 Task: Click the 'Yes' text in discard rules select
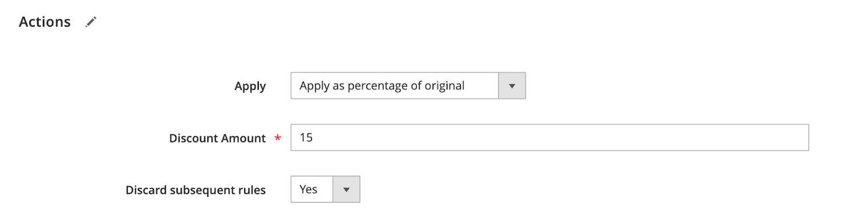308,189
